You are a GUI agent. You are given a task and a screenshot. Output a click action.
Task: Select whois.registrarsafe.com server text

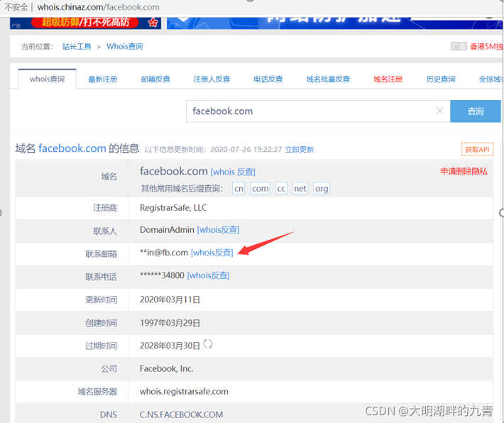pyautogui.click(x=184, y=392)
